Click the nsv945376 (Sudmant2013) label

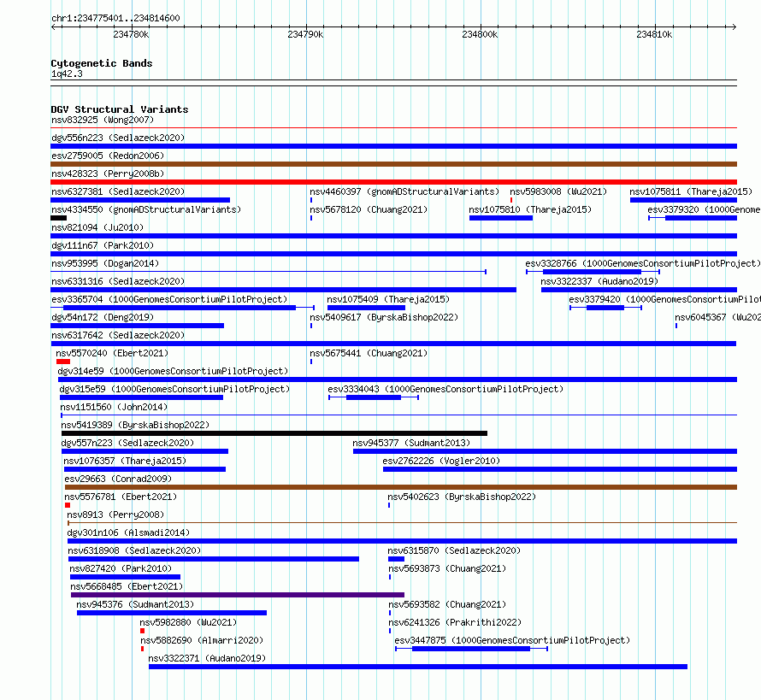(135, 604)
